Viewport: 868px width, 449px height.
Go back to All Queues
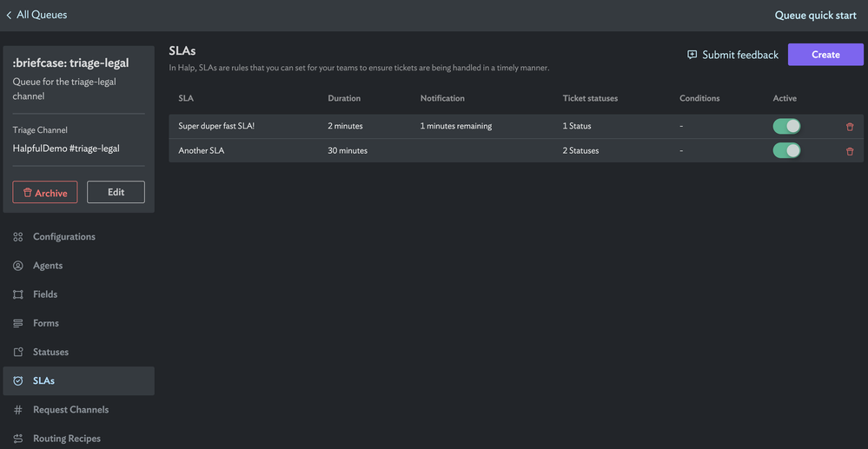pyautogui.click(x=36, y=15)
